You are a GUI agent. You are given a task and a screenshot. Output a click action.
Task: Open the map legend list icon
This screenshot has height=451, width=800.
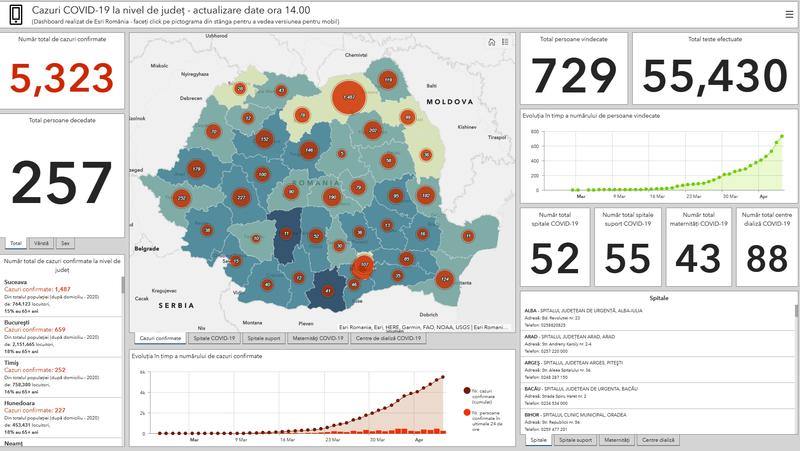[x=505, y=42]
